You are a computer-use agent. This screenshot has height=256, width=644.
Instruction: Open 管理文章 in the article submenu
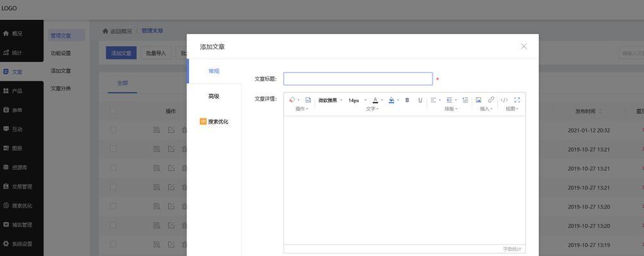click(67, 36)
